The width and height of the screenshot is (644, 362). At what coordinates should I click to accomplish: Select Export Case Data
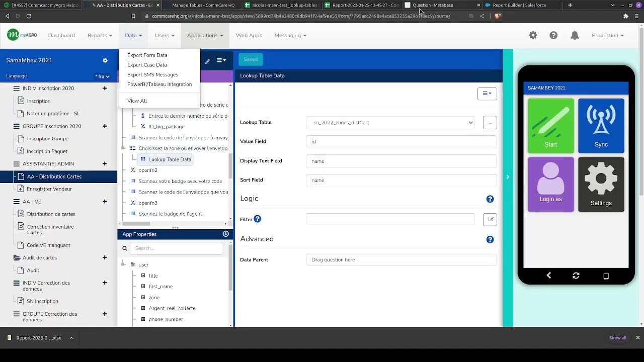point(147,65)
